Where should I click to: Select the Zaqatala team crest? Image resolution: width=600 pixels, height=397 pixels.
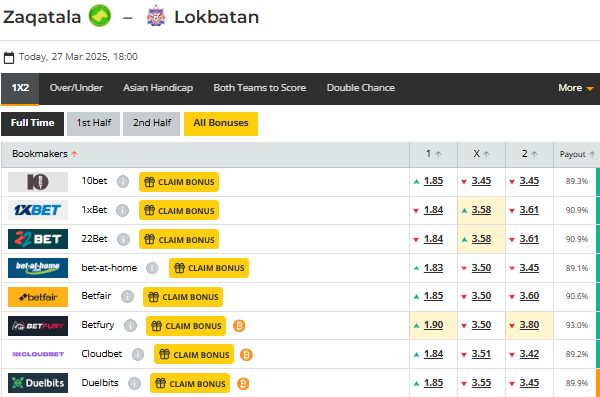(x=100, y=16)
